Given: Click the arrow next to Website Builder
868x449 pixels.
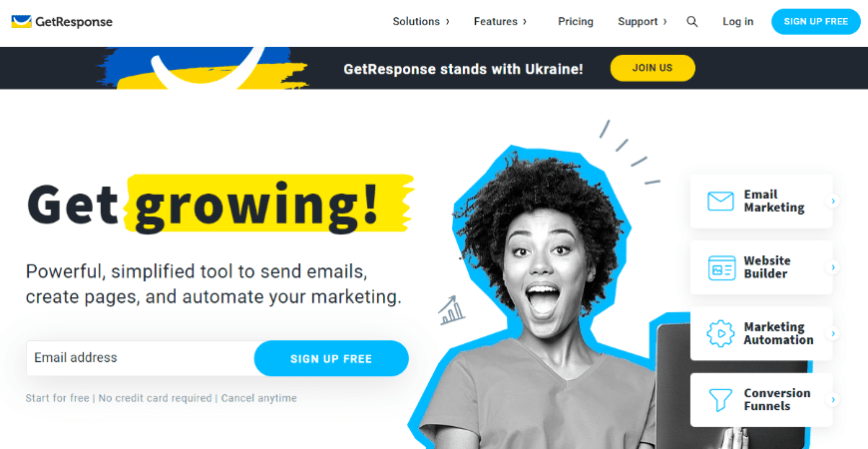Looking at the screenshot, I should coord(832,267).
